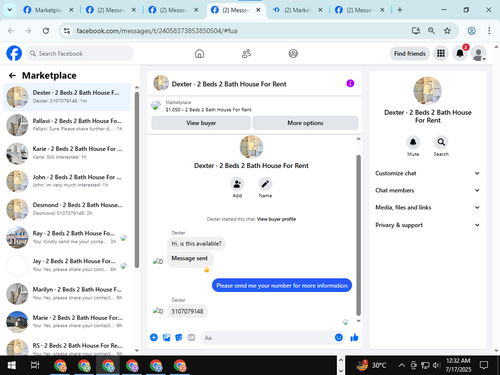Choose a sticker icon in composer
Viewport: 500px width, 375px height.
click(x=179, y=337)
